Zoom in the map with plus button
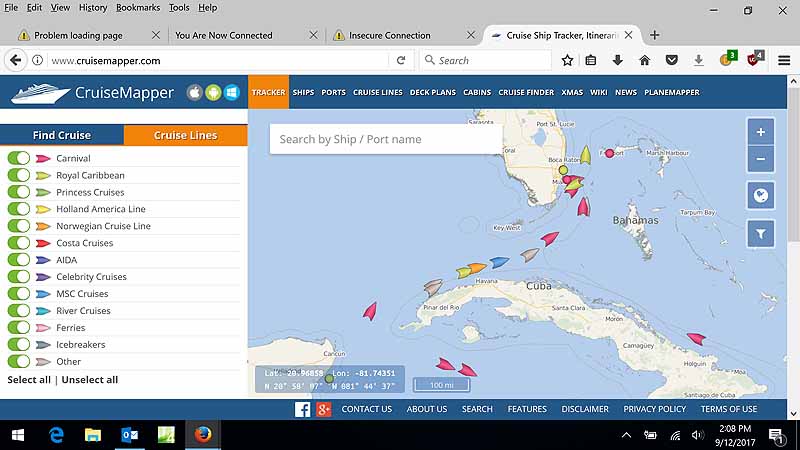 tap(761, 132)
